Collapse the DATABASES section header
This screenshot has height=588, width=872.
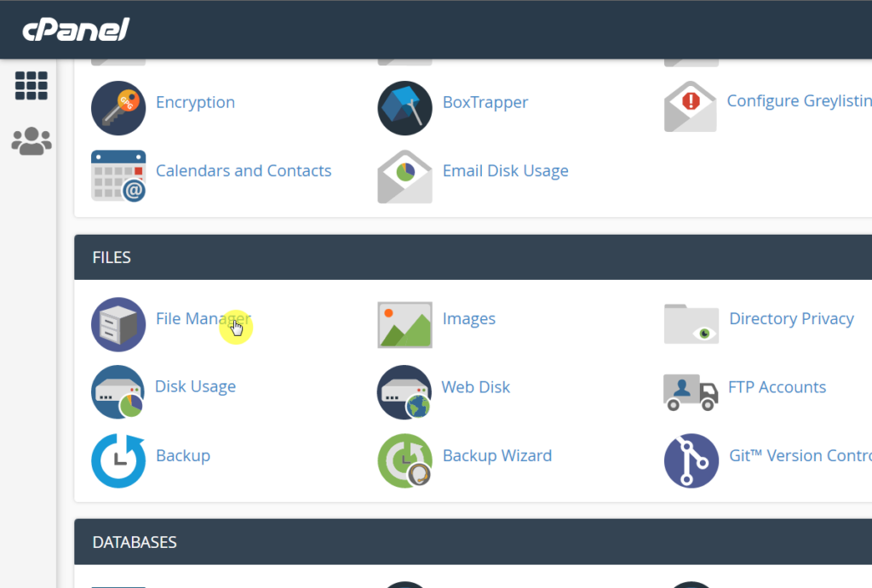point(473,542)
